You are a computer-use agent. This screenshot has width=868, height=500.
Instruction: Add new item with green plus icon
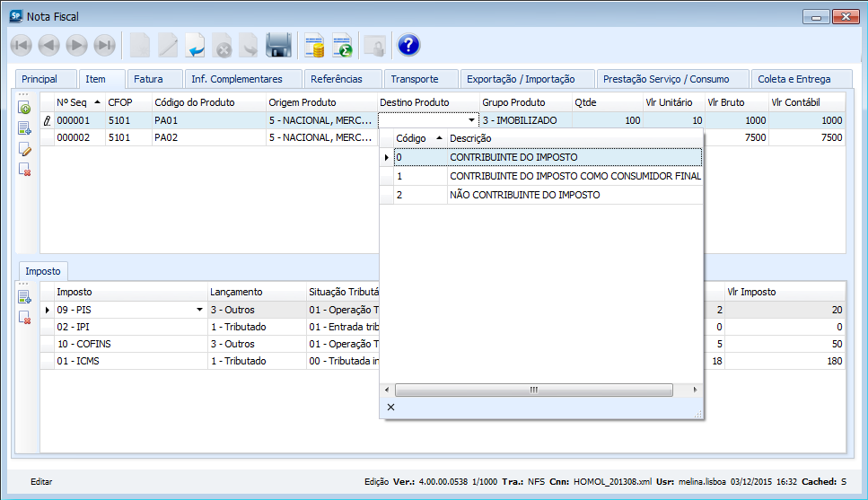coord(25,108)
